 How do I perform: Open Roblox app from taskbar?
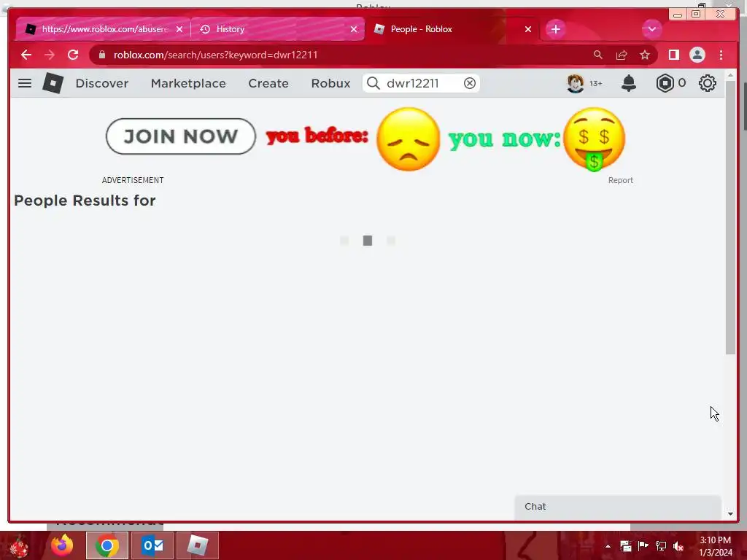click(x=198, y=545)
